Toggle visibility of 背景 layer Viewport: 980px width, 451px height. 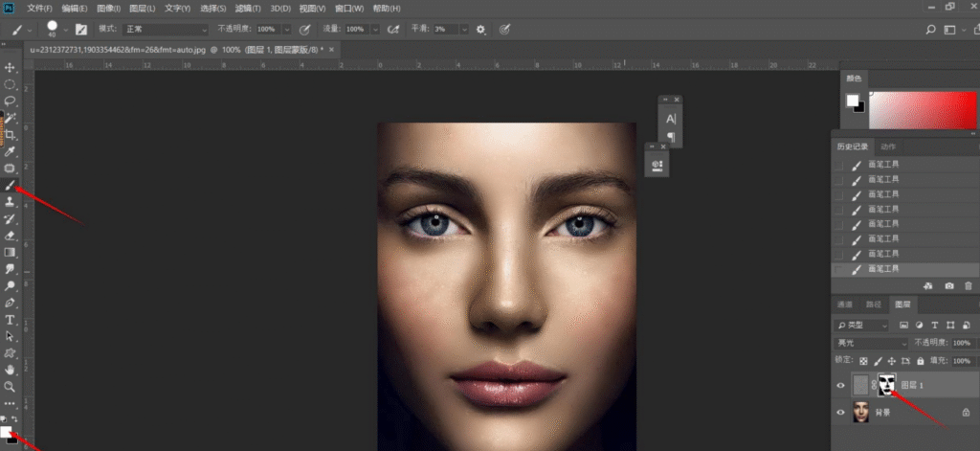tap(840, 412)
